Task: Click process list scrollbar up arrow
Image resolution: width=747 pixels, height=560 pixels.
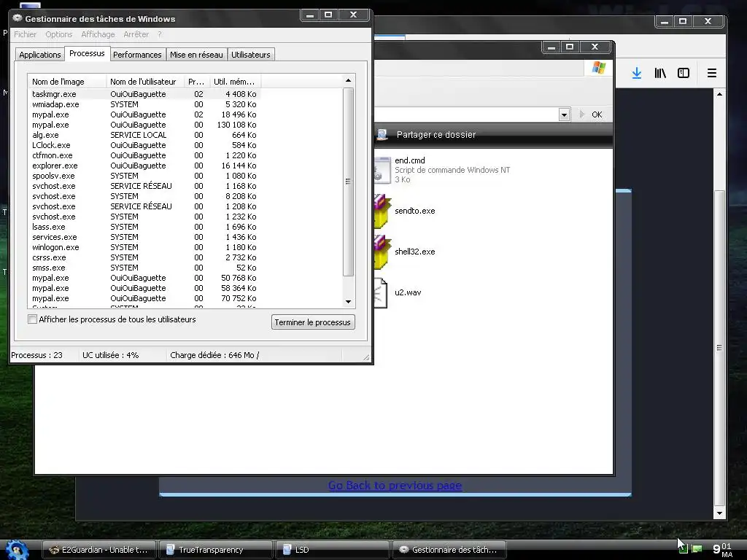Action: tap(348, 80)
